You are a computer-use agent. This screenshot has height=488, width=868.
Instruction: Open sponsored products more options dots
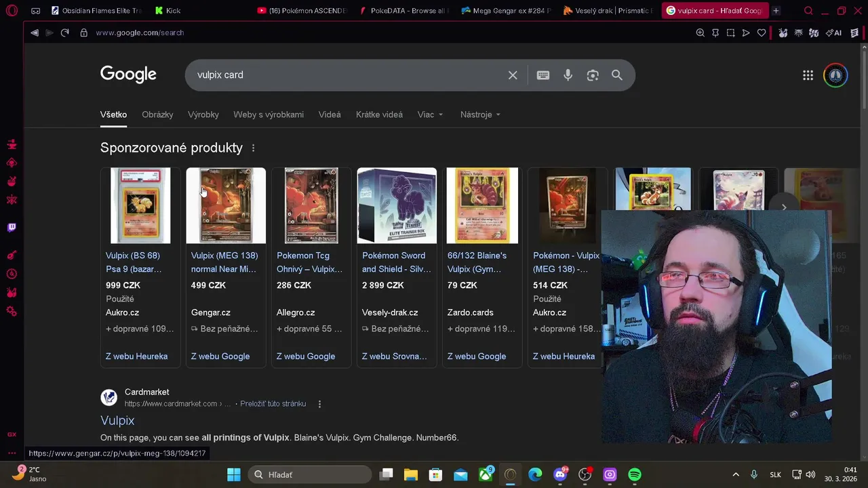point(254,148)
